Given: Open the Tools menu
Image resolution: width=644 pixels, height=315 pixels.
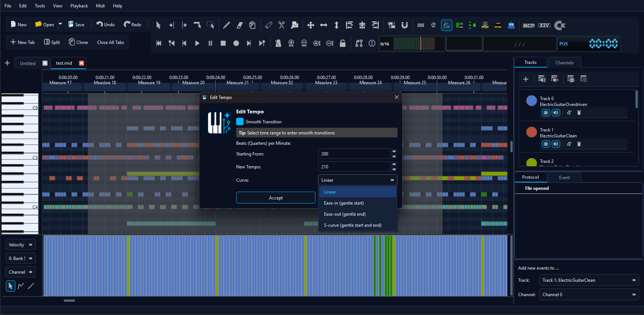Looking at the screenshot, I should tap(40, 6).
